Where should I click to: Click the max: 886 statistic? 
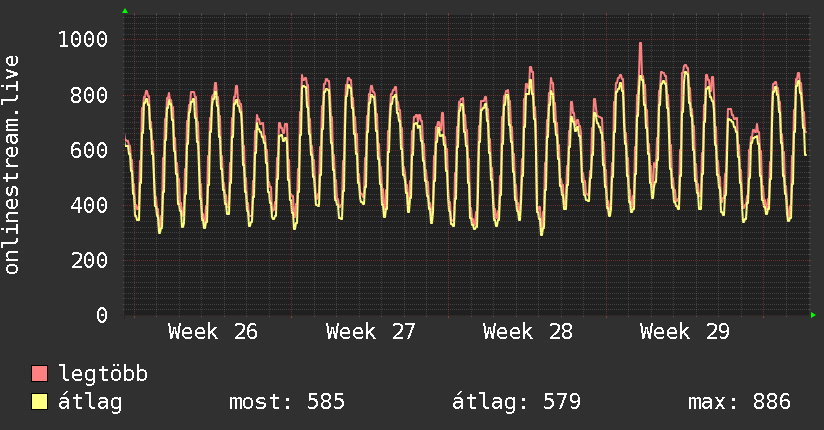739,402
